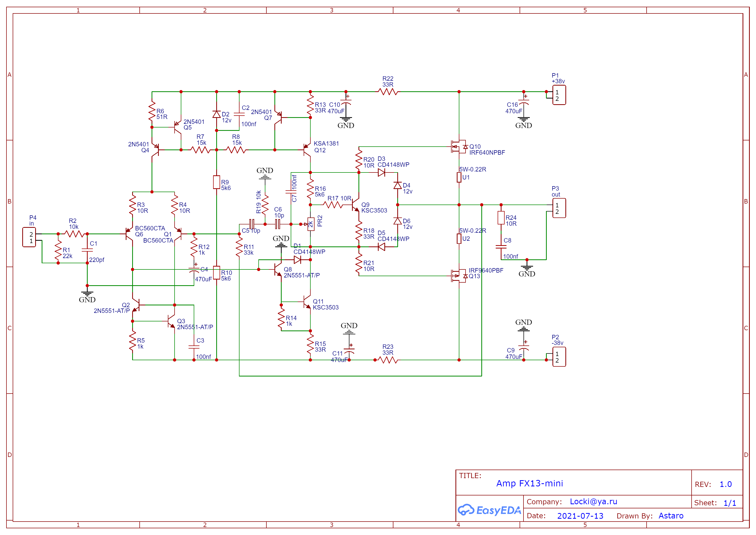This screenshot has width=756, height=535.
Task: Select the P1 +38v connector symbol
Action: 559,95
